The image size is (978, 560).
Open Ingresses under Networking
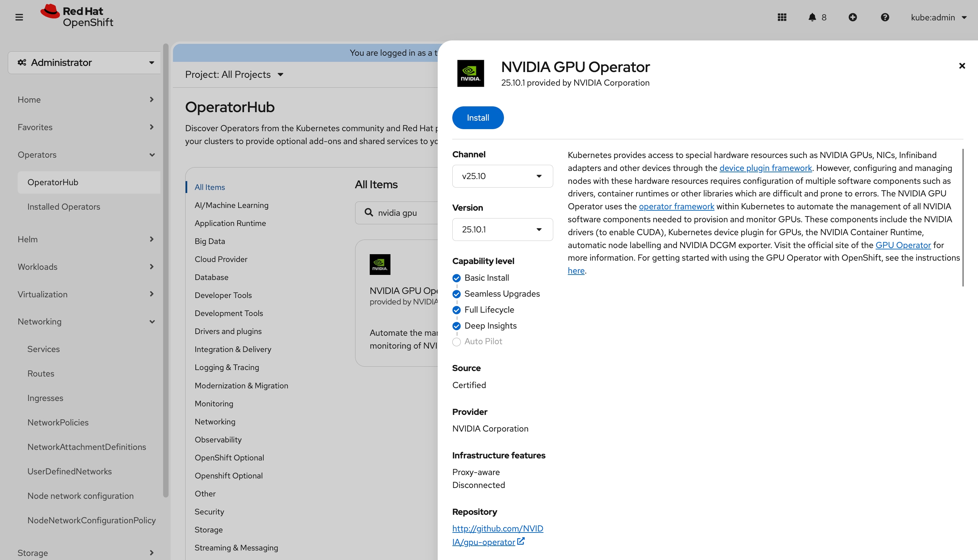(46, 398)
